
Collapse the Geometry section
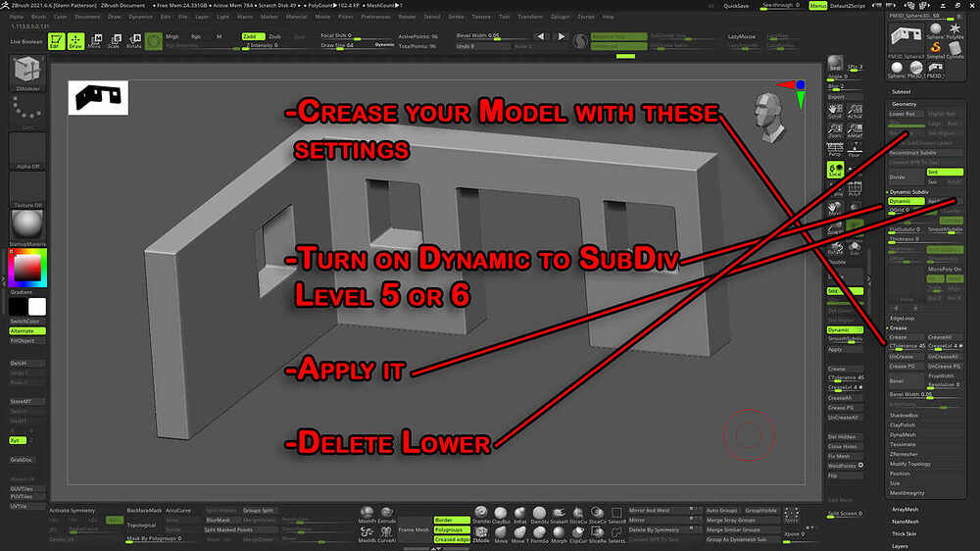[x=904, y=104]
